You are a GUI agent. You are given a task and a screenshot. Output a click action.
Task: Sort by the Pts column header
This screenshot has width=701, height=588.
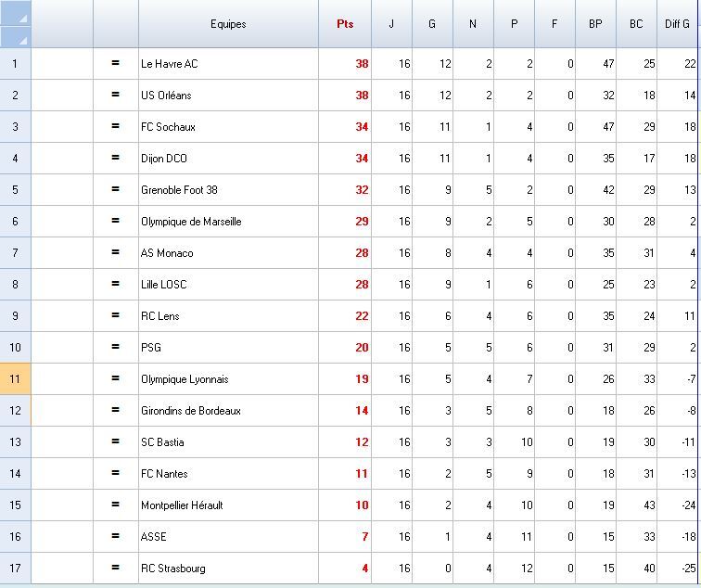coord(345,24)
